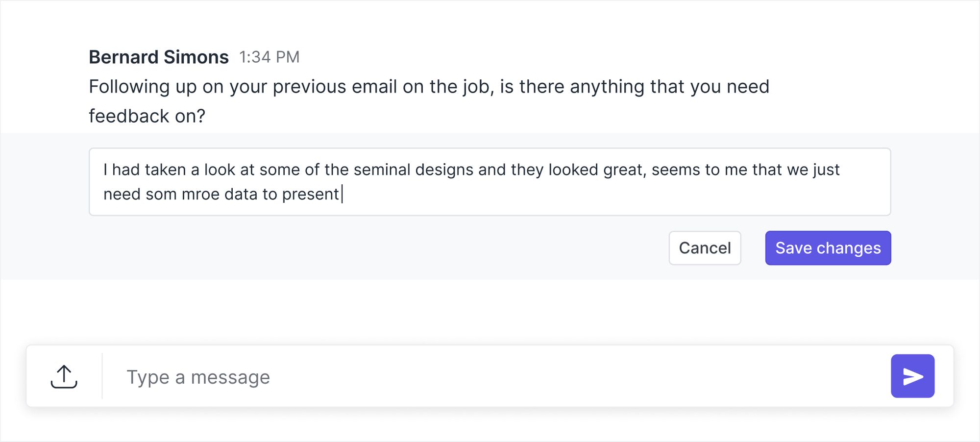Click the word "present" in the edit box

coord(310,195)
